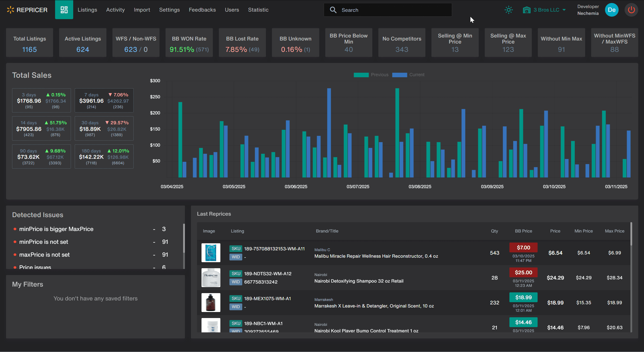
Task: Open listing 189-NDTS32-WM-A12
Action: [268, 273]
